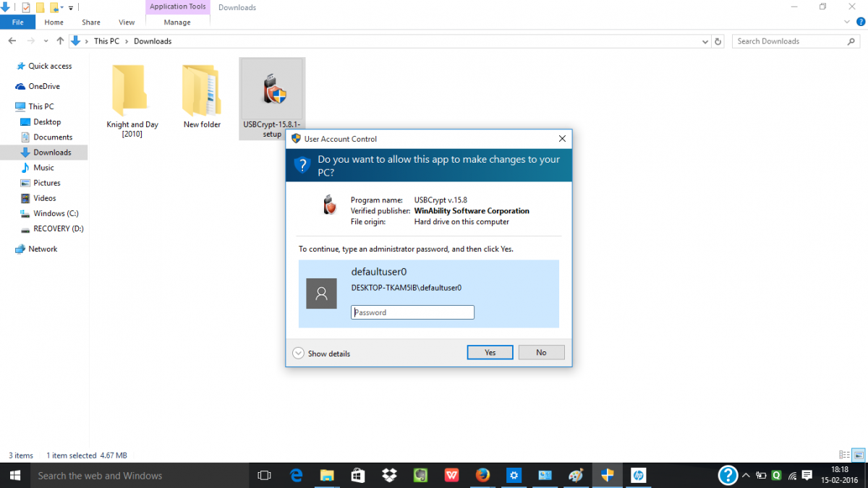Refresh the Downloads folder view
868x488 pixels.
click(x=718, y=42)
